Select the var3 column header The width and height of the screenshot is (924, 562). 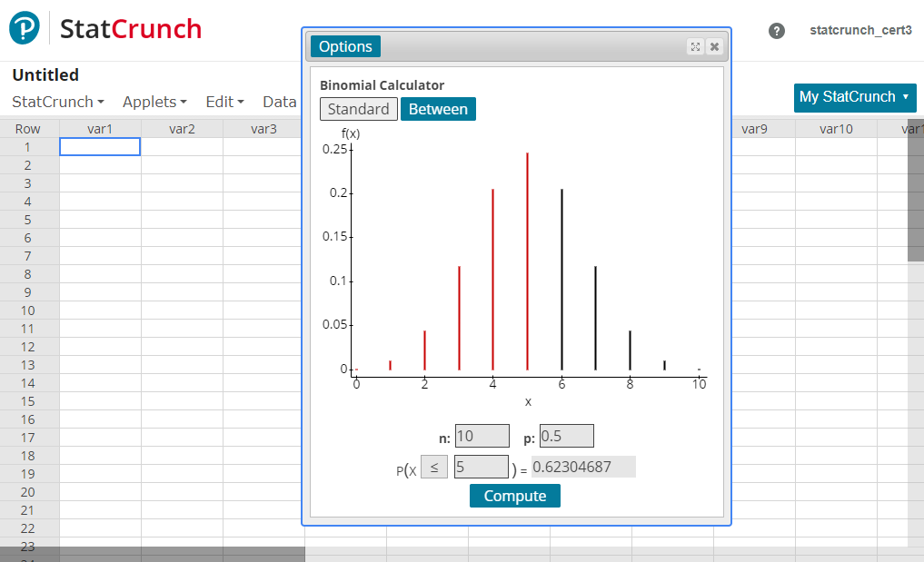263,128
